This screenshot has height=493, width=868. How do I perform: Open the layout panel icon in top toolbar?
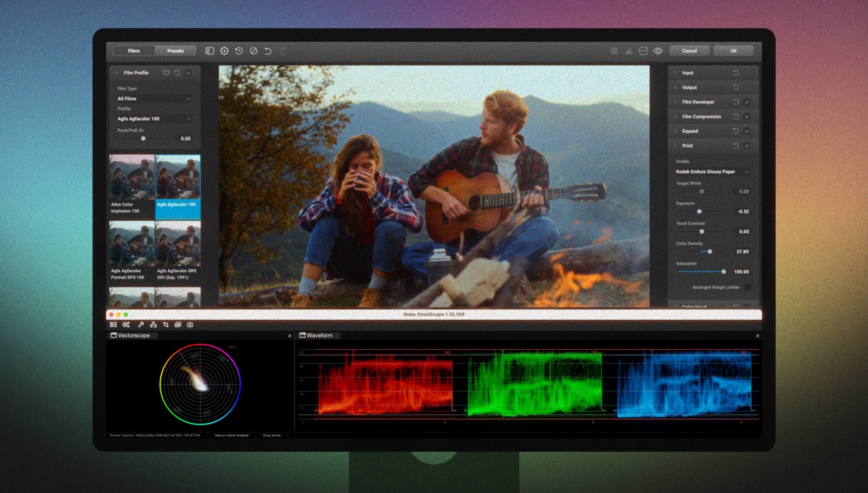[x=209, y=51]
